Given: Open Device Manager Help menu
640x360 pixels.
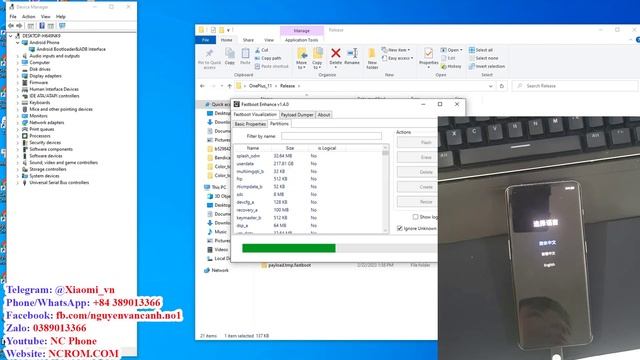Looking at the screenshot, I should click(61, 17).
